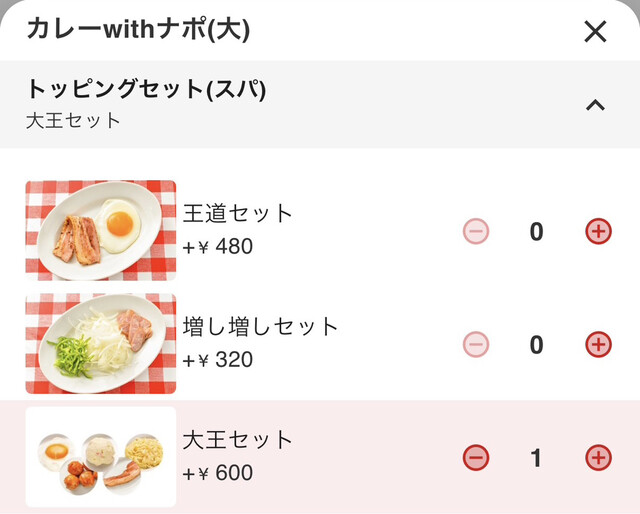Click the +¥600 price label
This screenshot has height=514, width=640.
[x=218, y=472]
